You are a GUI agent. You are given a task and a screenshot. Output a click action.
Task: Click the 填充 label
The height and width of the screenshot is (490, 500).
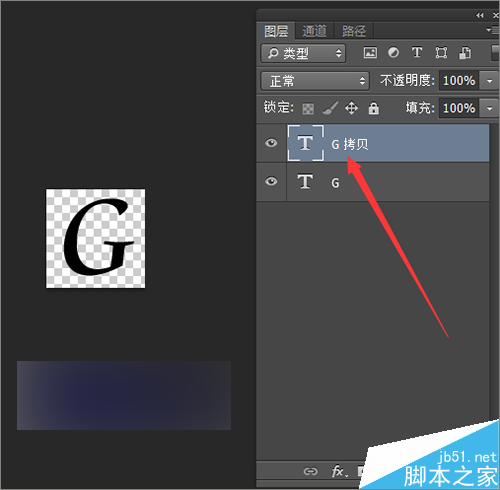[420, 108]
